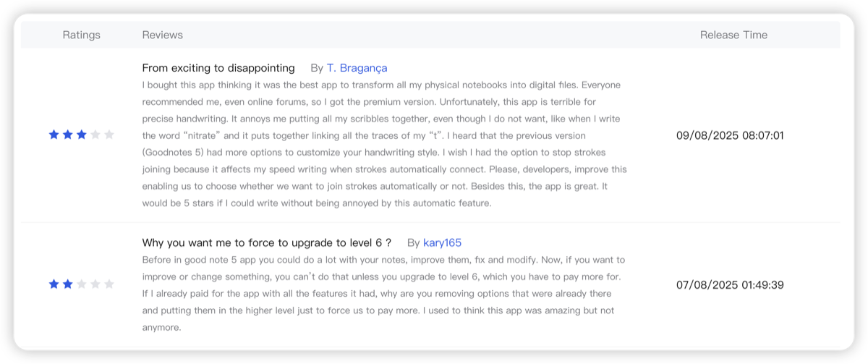Click the first star of T. Bragança's rating
This screenshot has width=868, height=364.
tap(54, 135)
